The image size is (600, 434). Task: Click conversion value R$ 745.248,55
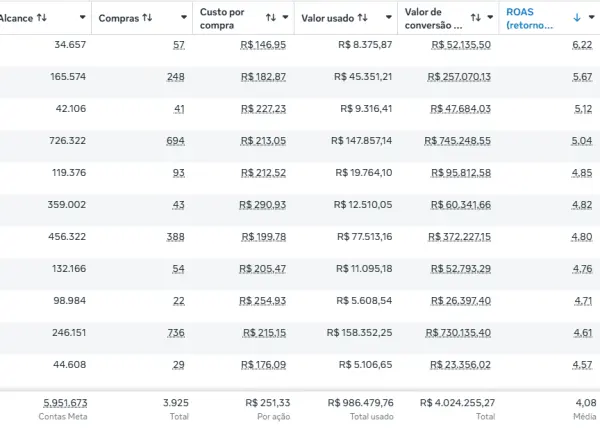coord(458,141)
